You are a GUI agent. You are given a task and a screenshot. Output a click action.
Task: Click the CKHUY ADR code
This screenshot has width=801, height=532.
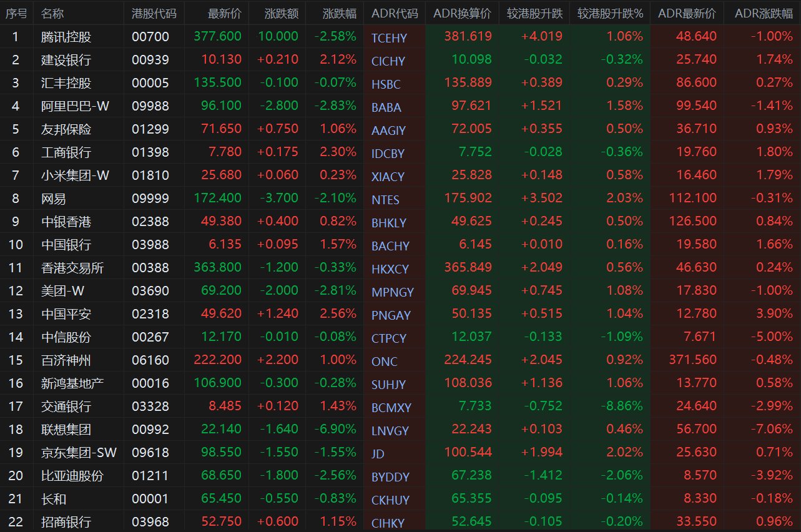coord(391,500)
